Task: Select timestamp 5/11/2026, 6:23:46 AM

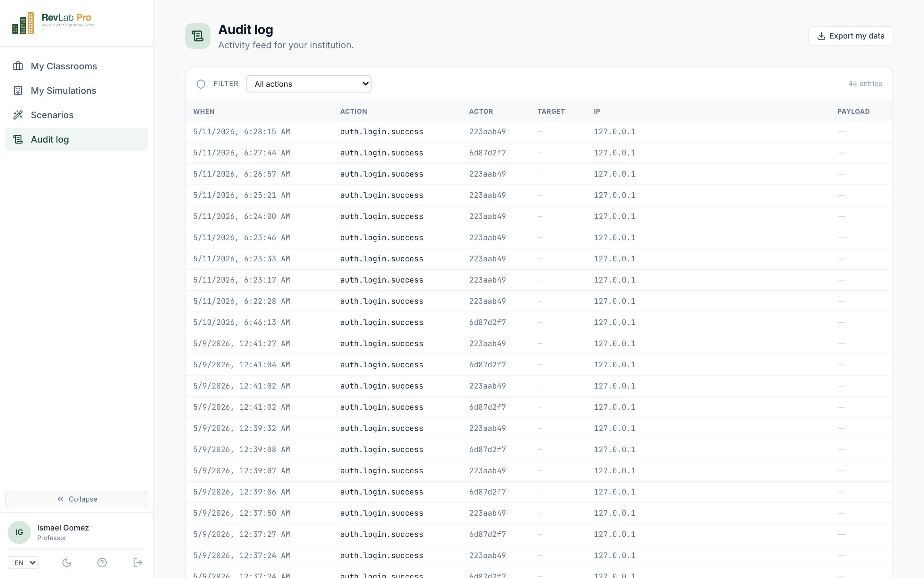Action: pyautogui.click(x=241, y=238)
